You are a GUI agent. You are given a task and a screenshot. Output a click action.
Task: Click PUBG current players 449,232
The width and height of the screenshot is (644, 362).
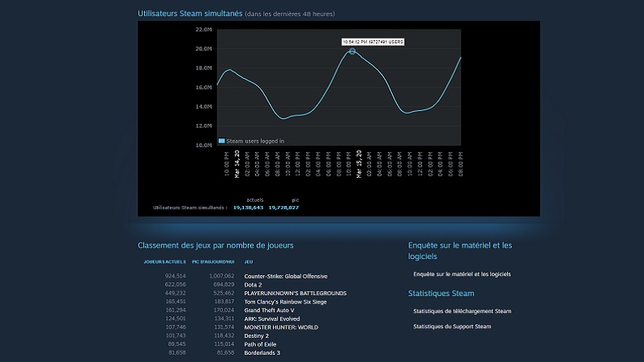(175, 293)
